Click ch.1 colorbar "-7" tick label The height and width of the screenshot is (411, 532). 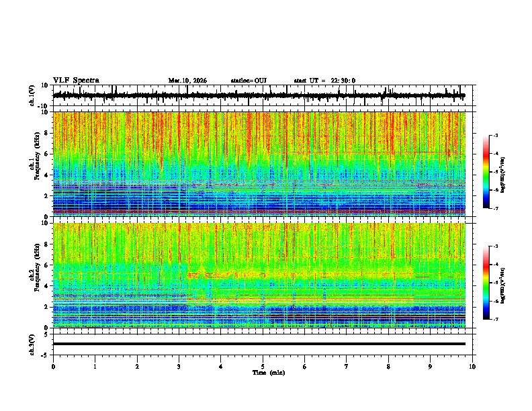tap(495, 208)
